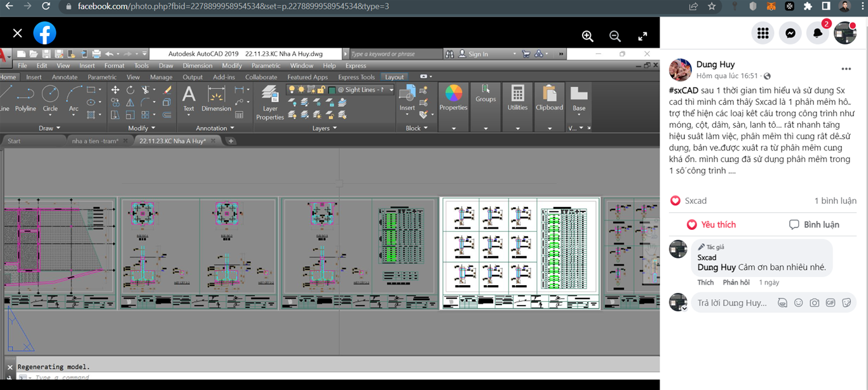Open Dung Huy's profile from post header
Viewport: 868px width, 390px height.
coord(715,64)
